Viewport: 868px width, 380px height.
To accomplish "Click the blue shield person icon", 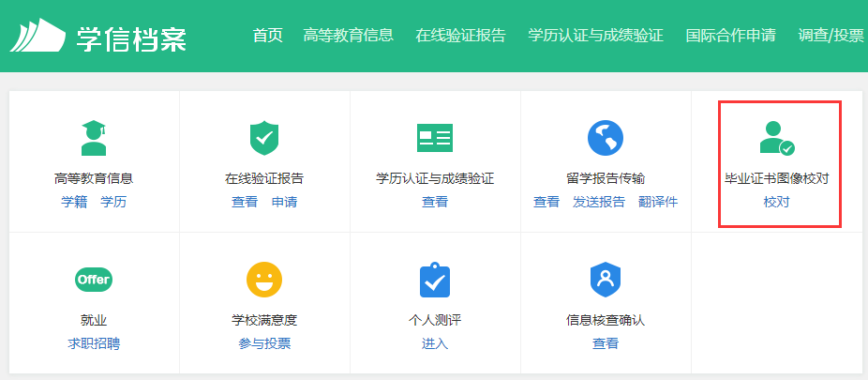I will pyautogui.click(x=606, y=280).
